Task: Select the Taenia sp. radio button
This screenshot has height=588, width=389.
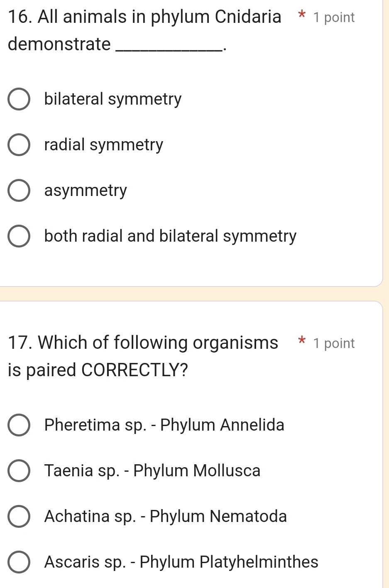Action: (19, 471)
